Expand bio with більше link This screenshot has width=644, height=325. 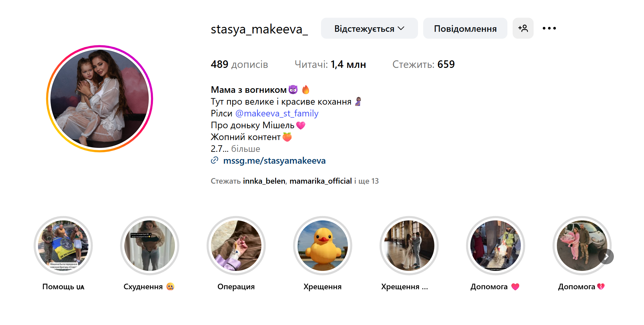click(245, 149)
